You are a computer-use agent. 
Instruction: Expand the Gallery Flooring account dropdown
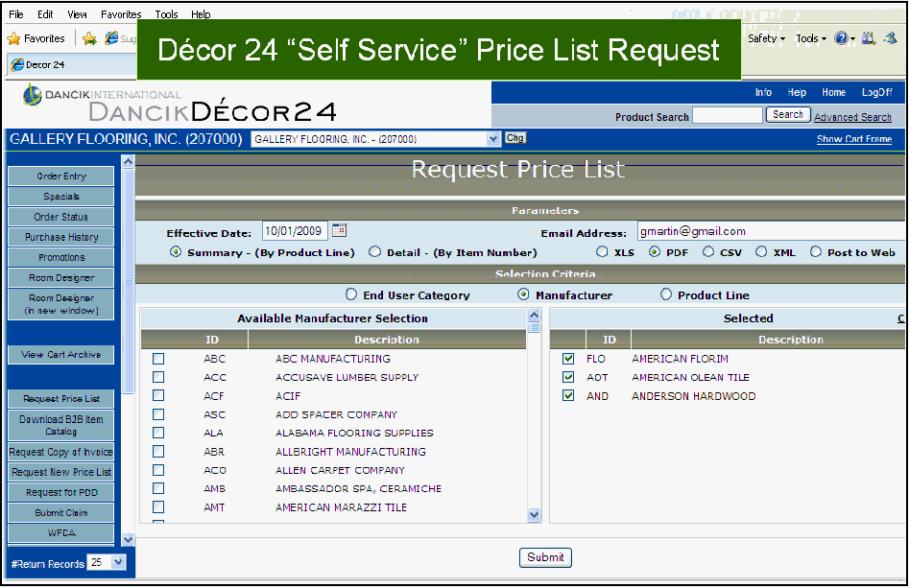point(493,139)
